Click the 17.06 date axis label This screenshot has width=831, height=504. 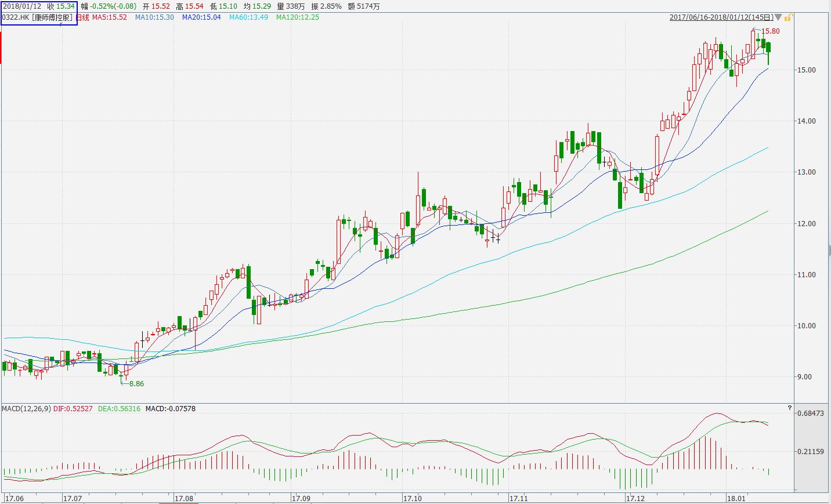[x=15, y=498]
